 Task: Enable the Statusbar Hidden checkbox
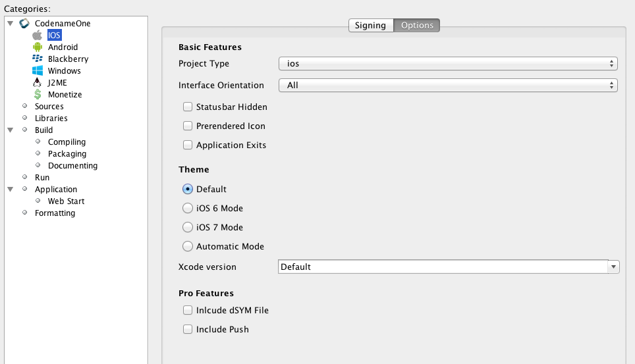pos(188,107)
